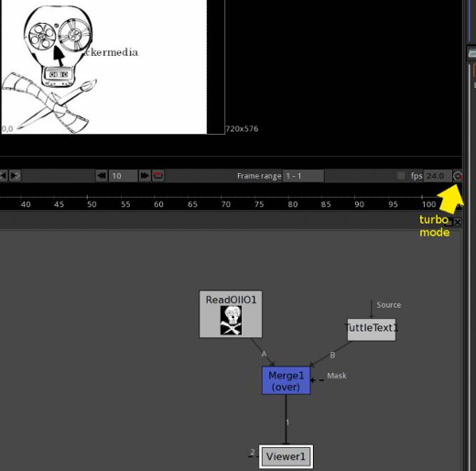
Task: Select the Merge1 (over) node
Action: click(286, 380)
